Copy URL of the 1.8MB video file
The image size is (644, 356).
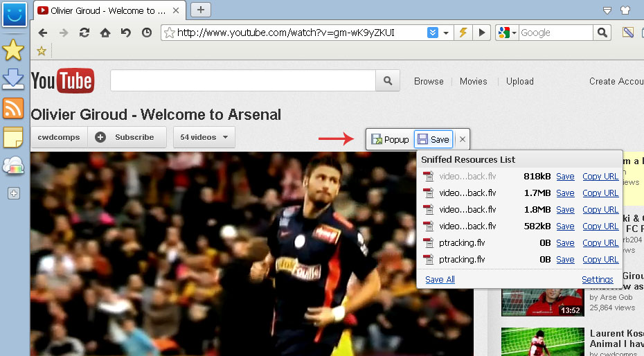600,210
